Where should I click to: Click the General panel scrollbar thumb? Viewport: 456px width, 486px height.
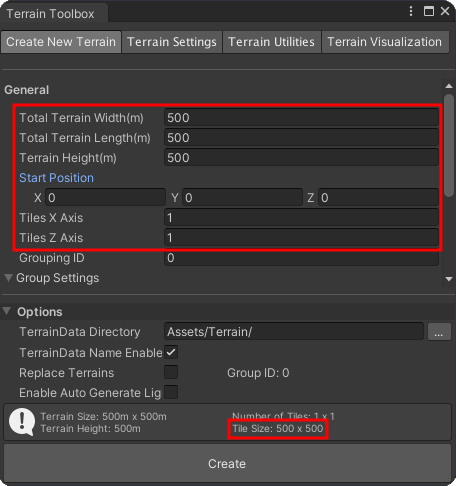pyautogui.click(x=449, y=145)
